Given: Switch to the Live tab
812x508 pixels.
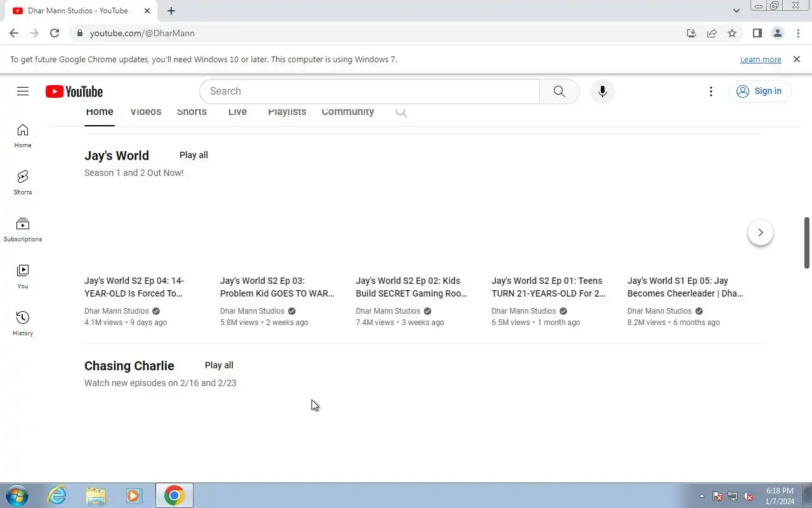Looking at the screenshot, I should click(237, 112).
